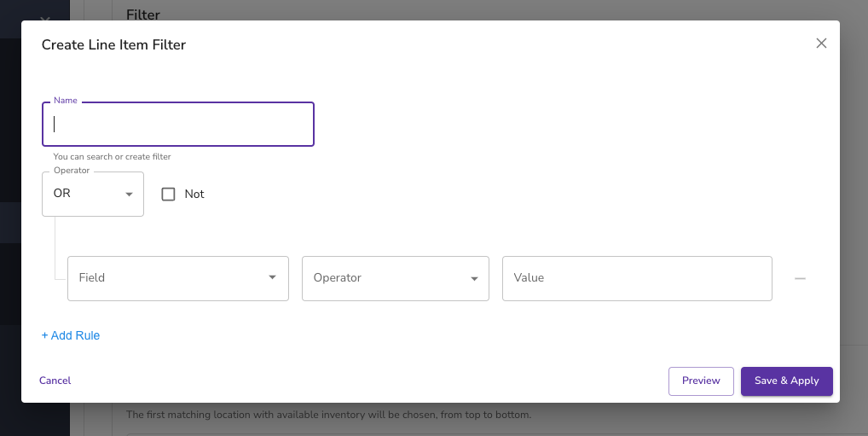The width and height of the screenshot is (868, 436).
Task: Expand the Field selector
Action: tap(178, 279)
